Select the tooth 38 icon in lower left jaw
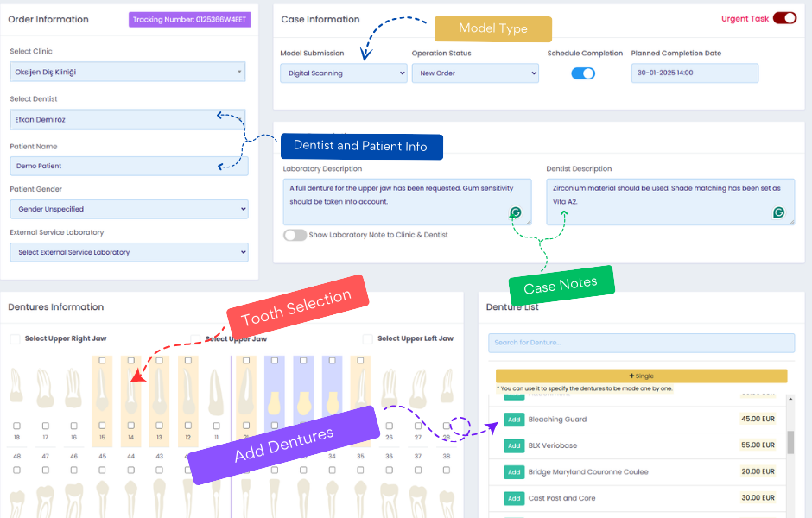The image size is (812, 518). 447,501
